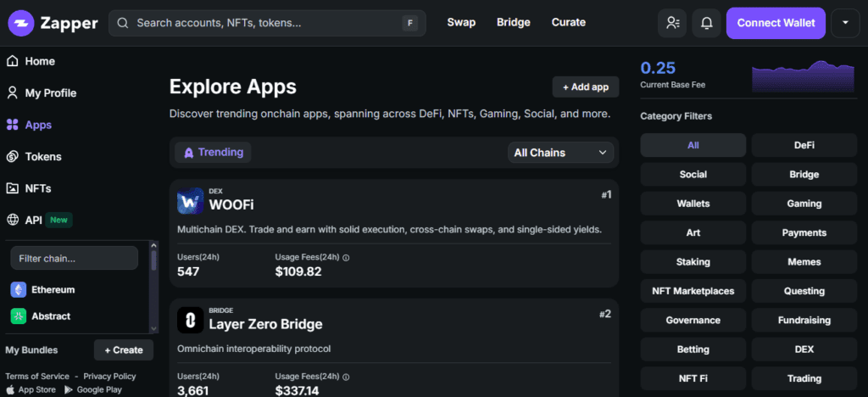Toggle the Gaming category filter

click(804, 204)
